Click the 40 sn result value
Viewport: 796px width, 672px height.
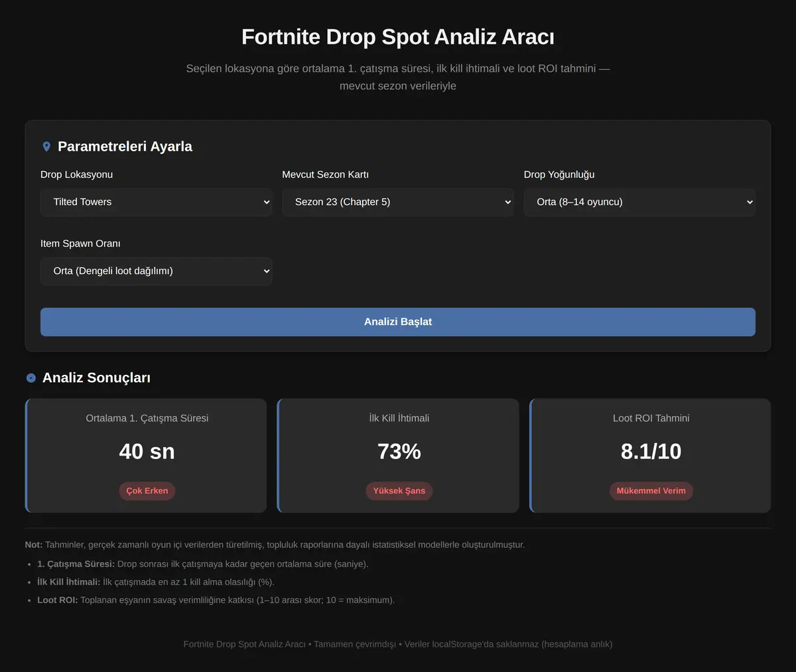pyautogui.click(x=147, y=451)
